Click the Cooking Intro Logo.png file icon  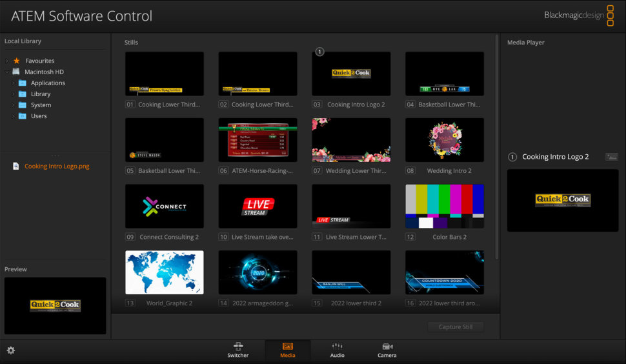click(x=15, y=166)
